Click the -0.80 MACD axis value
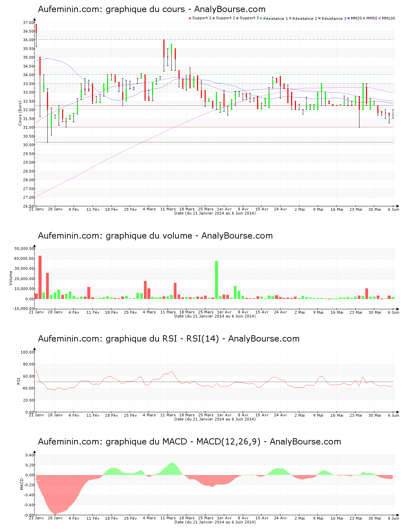Image resolution: width=412 pixels, height=532 pixels. point(29,515)
